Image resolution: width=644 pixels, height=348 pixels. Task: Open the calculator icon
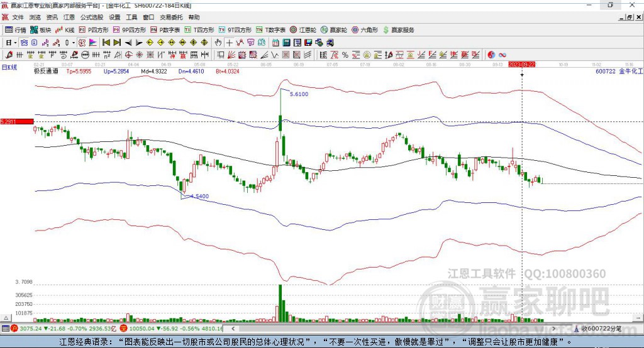[286, 43]
